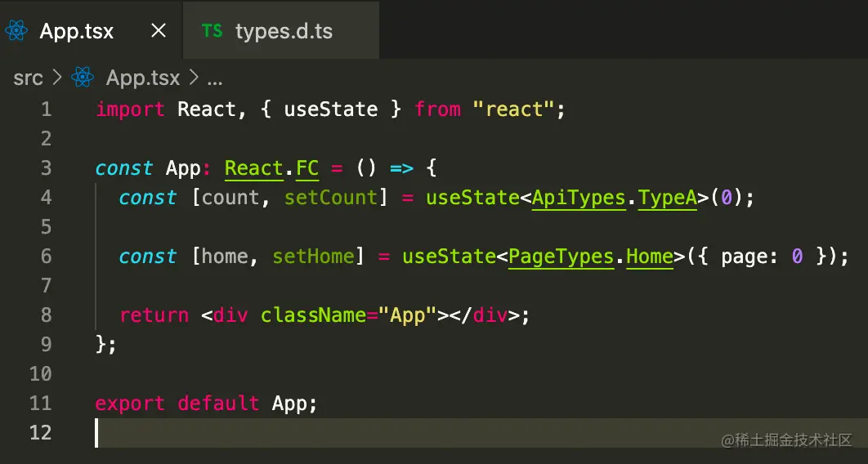Click the underlined TypeA type
Viewport: 868px width, 464px height.
[x=667, y=198]
